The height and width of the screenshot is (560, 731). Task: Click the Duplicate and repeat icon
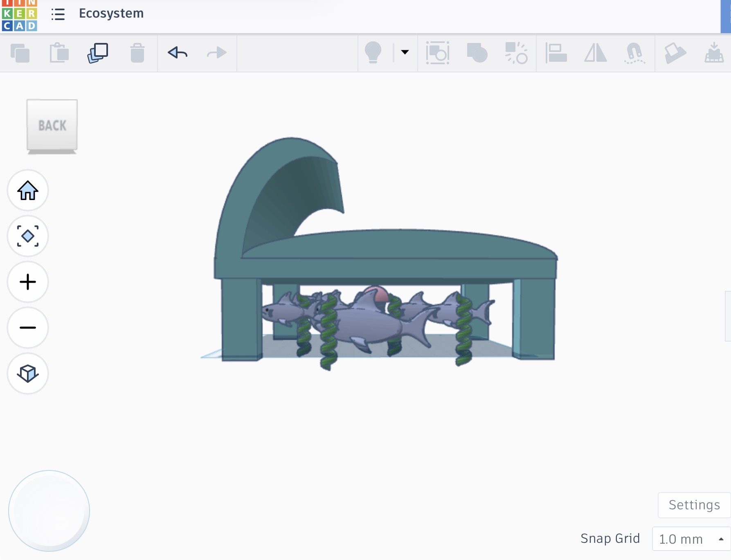click(x=98, y=53)
